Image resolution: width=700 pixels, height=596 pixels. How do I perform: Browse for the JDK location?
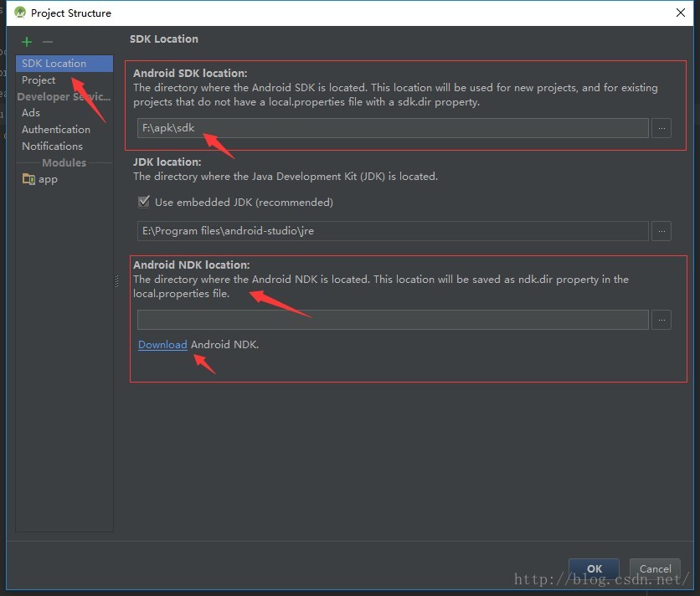point(661,231)
